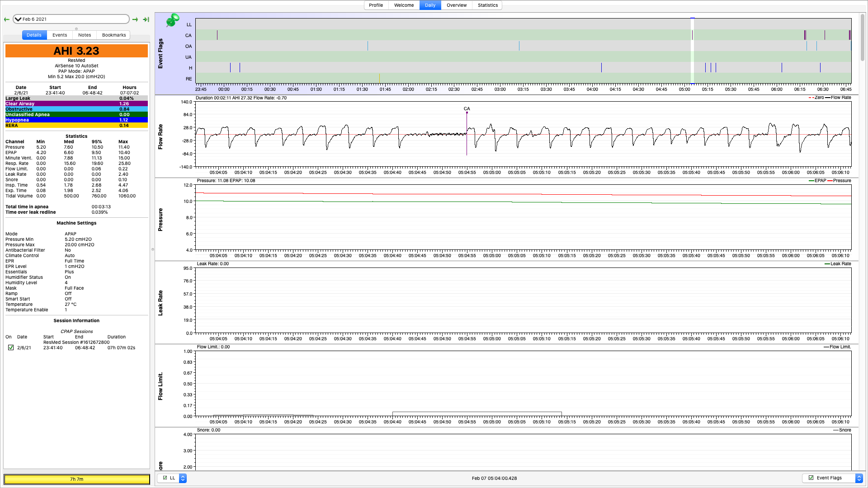868x488 pixels.
Task: Open the Statistics tab
Action: (488, 5)
